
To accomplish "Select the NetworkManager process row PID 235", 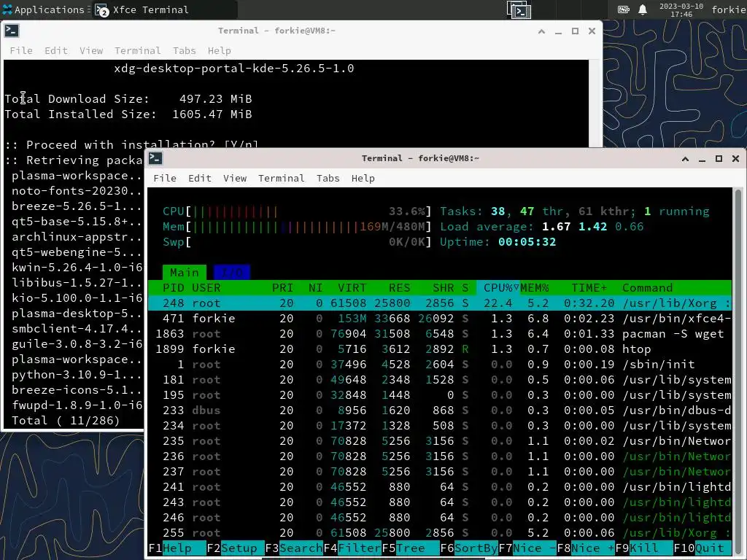I will point(440,441).
